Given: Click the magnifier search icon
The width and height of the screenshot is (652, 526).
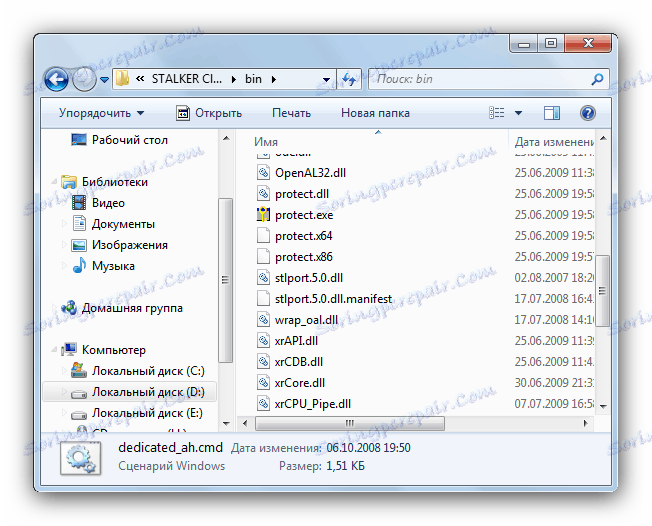Looking at the screenshot, I should coord(597,79).
